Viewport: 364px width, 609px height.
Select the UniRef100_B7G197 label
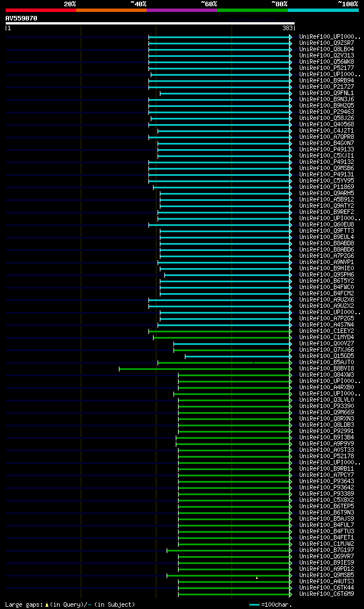326,550
